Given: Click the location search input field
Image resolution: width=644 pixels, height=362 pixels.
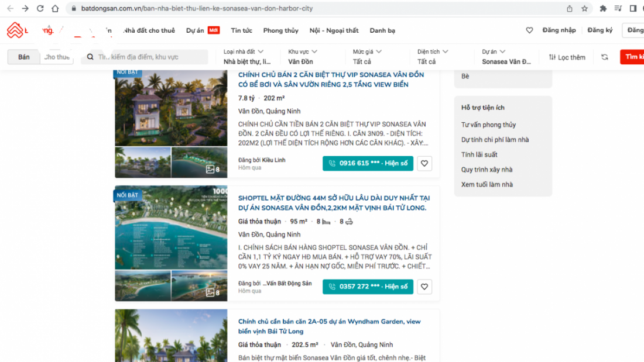Looking at the screenshot, I should click(146, 57).
